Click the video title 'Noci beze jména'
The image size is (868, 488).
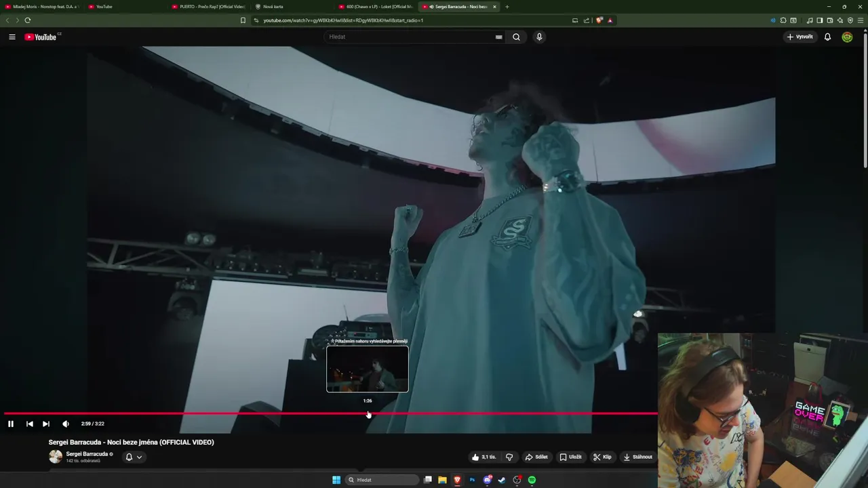pyautogui.click(x=132, y=442)
